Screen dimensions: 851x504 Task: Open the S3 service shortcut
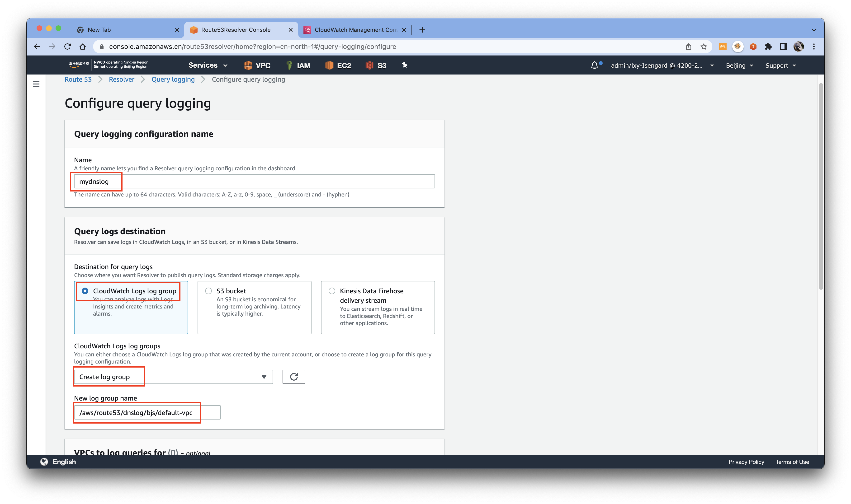coord(376,65)
